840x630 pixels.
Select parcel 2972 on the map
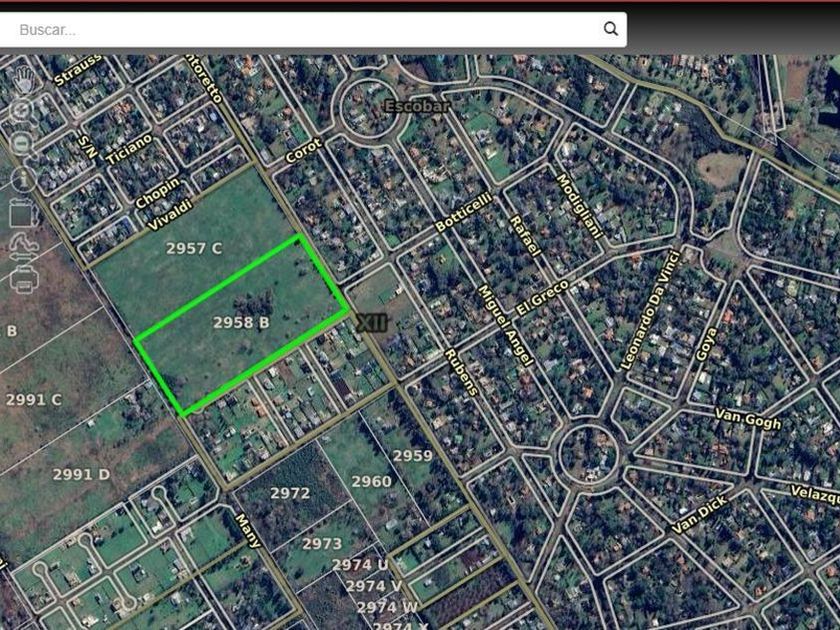click(290, 493)
